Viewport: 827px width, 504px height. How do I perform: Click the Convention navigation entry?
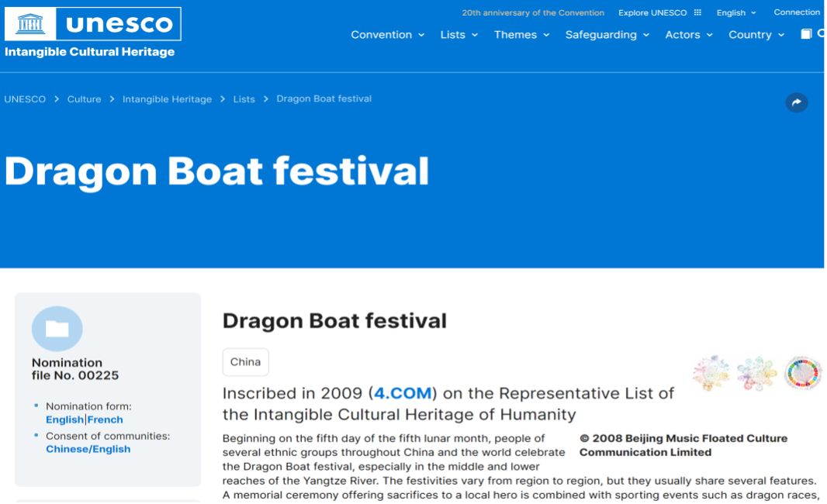click(x=381, y=35)
